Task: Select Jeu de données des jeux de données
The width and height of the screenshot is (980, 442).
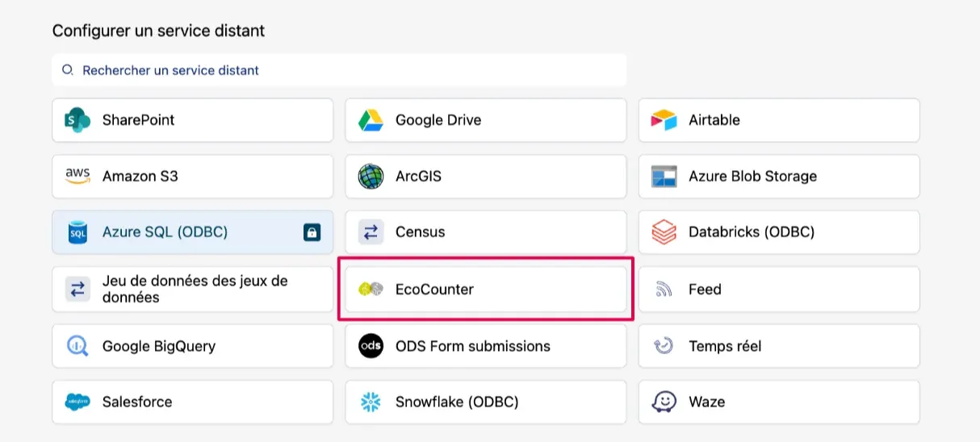Action: pos(193,289)
